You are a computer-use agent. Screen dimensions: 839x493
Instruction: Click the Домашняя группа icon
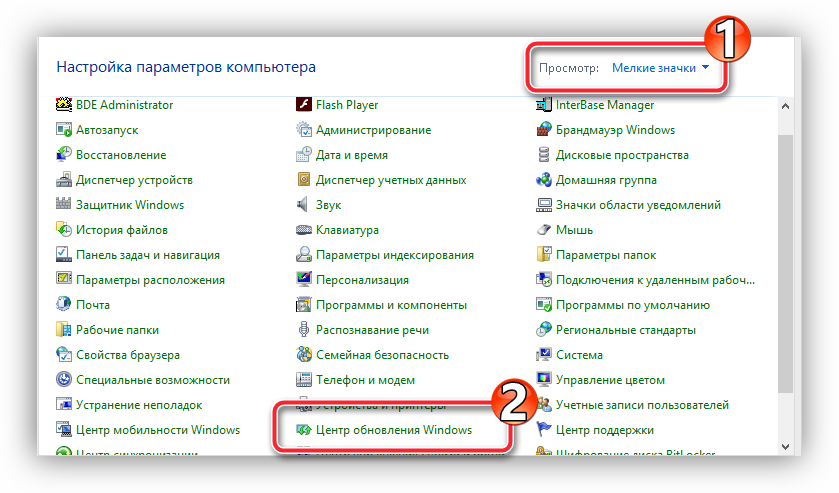[x=544, y=180]
